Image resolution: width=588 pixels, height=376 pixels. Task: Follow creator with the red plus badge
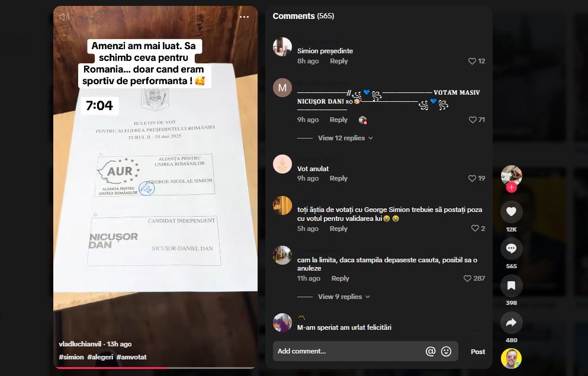[x=511, y=187]
